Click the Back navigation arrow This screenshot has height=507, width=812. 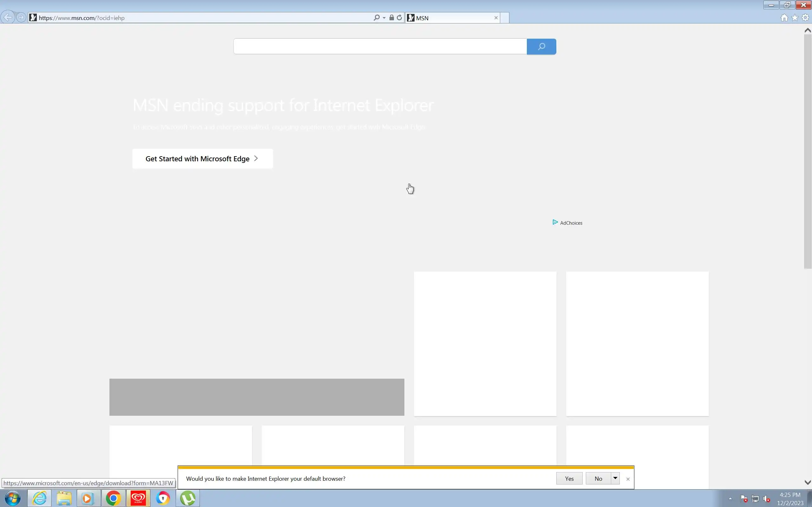coord(8,17)
